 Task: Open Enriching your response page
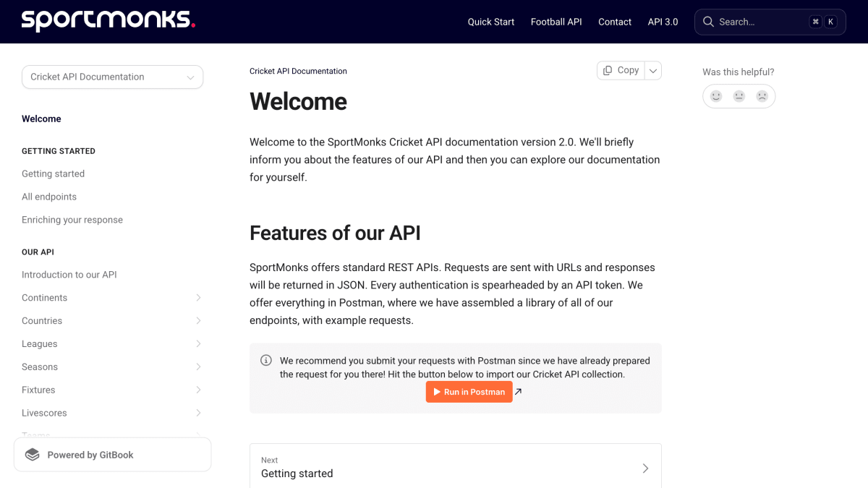coord(72,220)
